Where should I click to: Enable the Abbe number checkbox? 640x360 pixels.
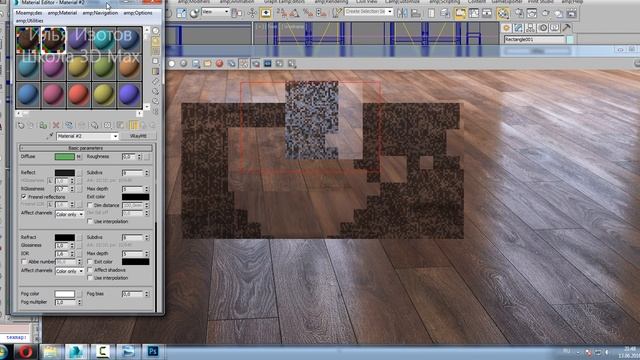click(x=24, y=262)
